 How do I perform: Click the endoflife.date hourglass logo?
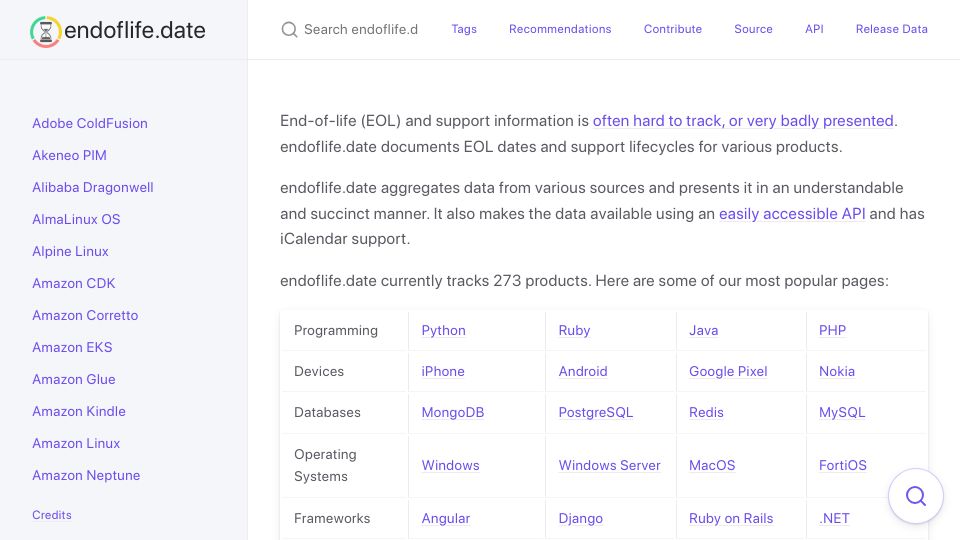pyautogui.click(x=45, y=31)
